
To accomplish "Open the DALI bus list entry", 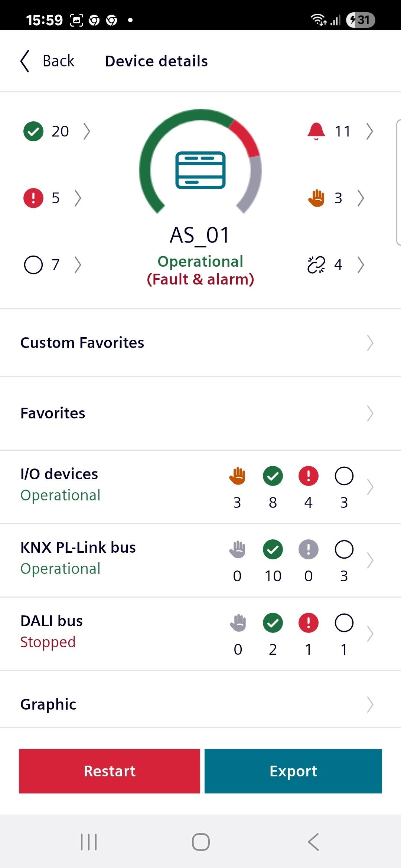I will [x=200, y=634].
